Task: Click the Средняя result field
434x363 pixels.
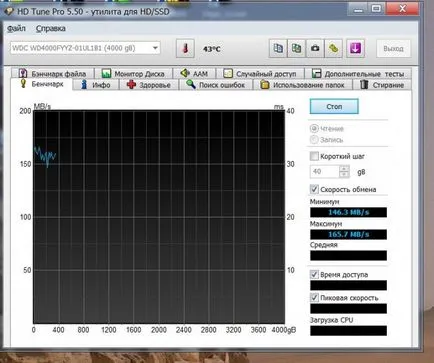Action: click(x=348, y=256)
